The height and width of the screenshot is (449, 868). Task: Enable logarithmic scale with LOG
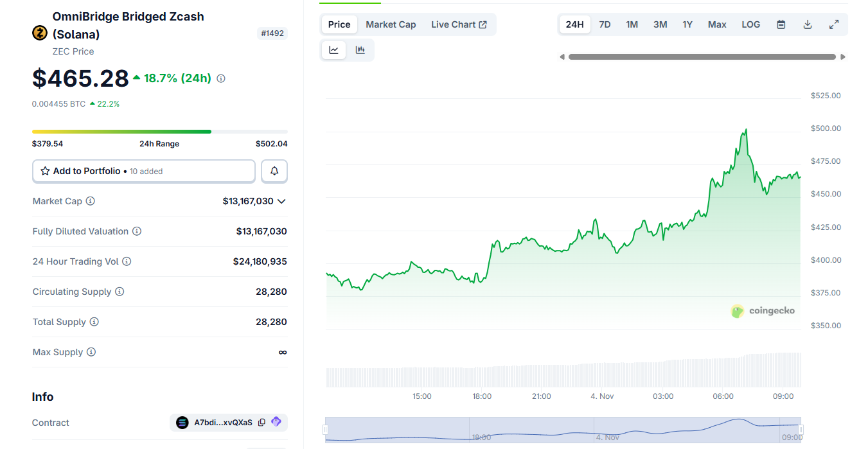click(750, 24)
